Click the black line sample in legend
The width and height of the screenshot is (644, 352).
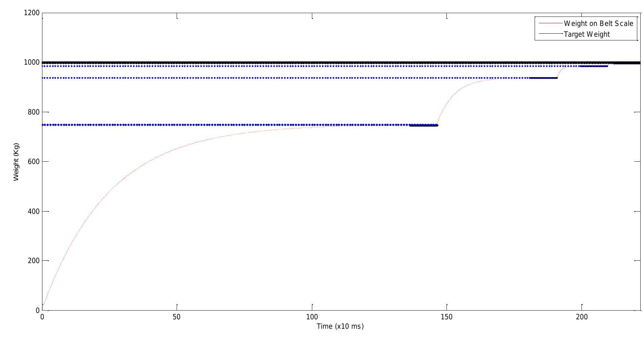click(551, 34)
